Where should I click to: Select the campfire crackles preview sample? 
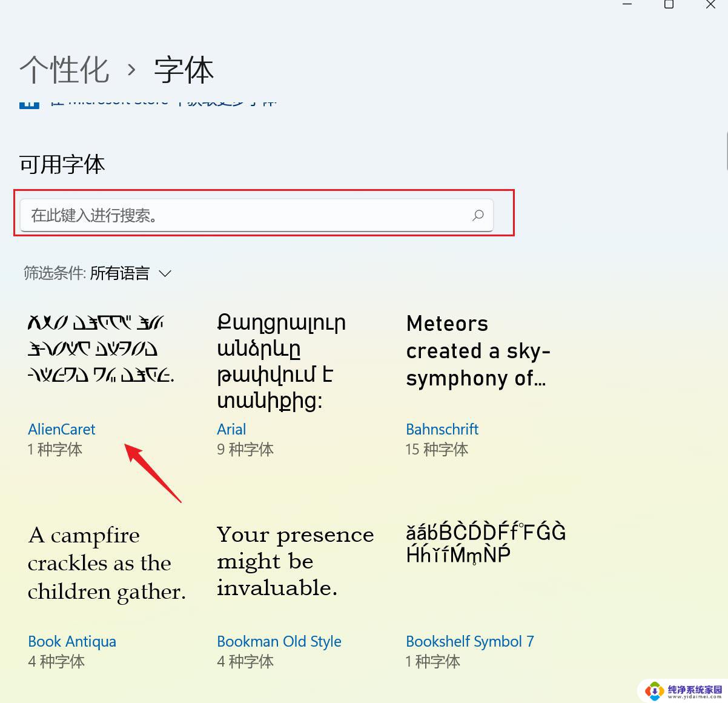pyautogui.click(x=107, y=563)
